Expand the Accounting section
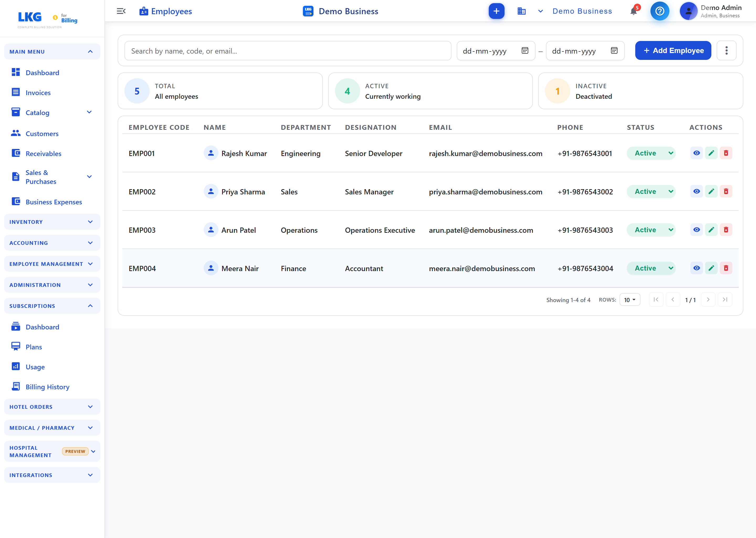This screenshot has height=538, width=756. coord(52,243)
